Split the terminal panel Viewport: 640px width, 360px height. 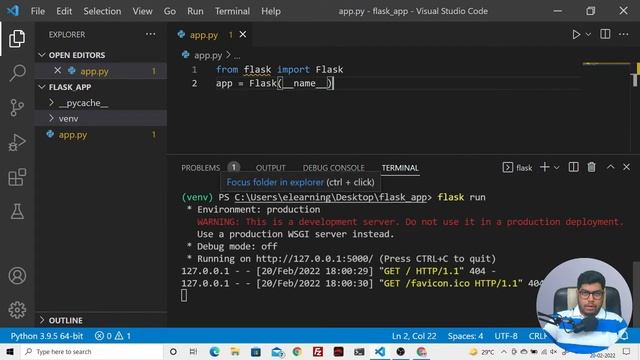573,167
